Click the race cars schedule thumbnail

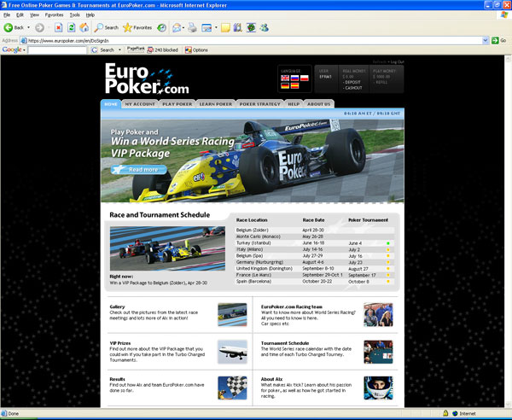click(167, 248)
